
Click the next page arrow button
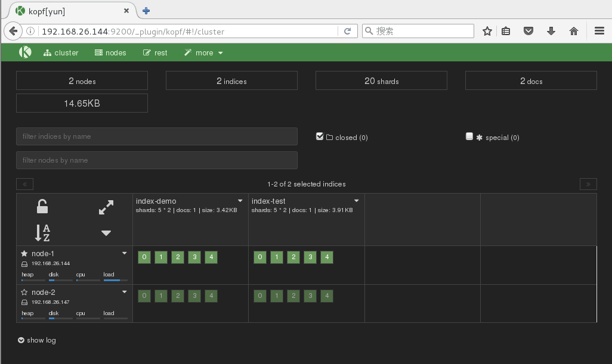tap(588, 184)
